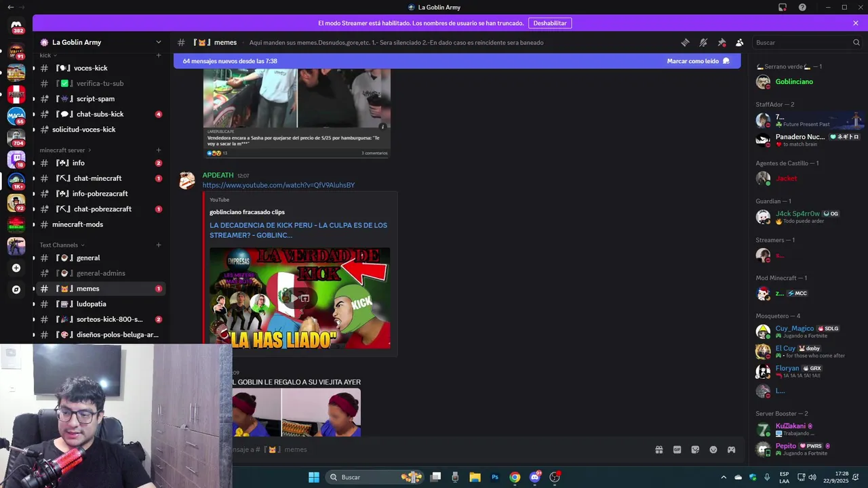The image size is (868, 488).
Task: Collapse the kick category
Action: [47, 56]
